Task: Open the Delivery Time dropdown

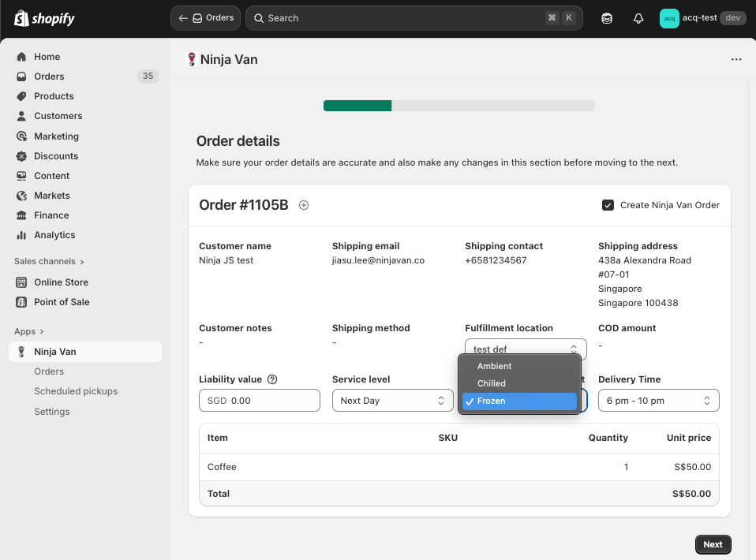Action: point(658,401)
